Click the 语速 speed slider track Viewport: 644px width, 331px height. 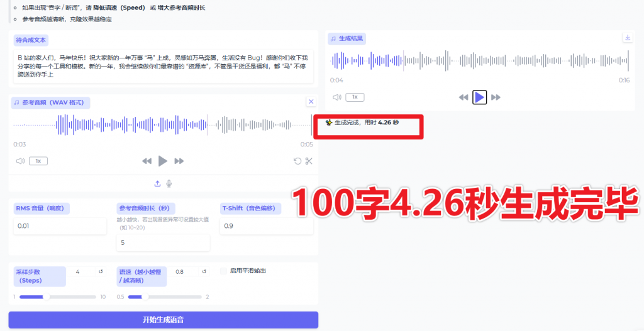point(164,296)
